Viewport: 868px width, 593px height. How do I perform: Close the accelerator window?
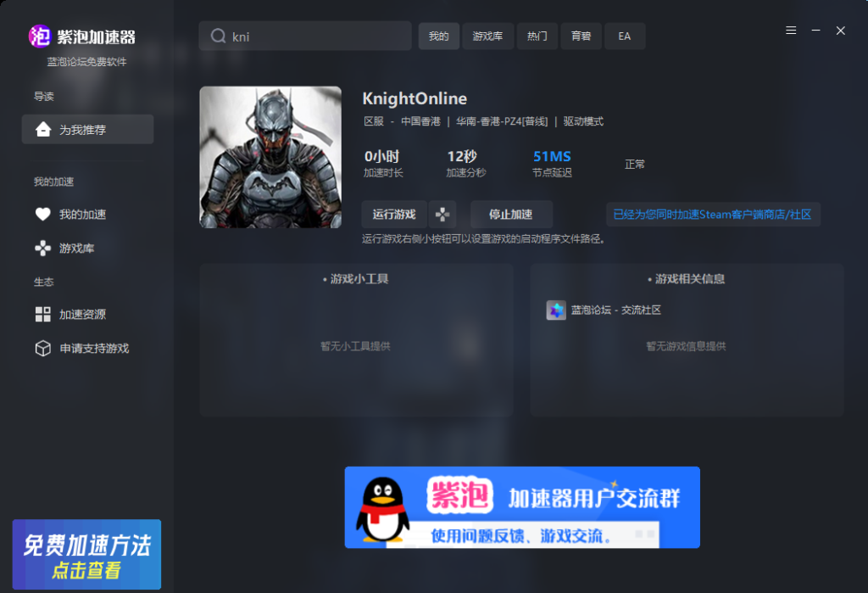point(840,31)
